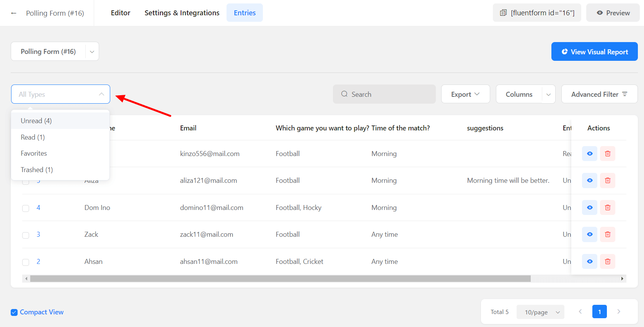Expand the Export dropdown
Screen dimensions: 644x327
(x=465, y=94)
